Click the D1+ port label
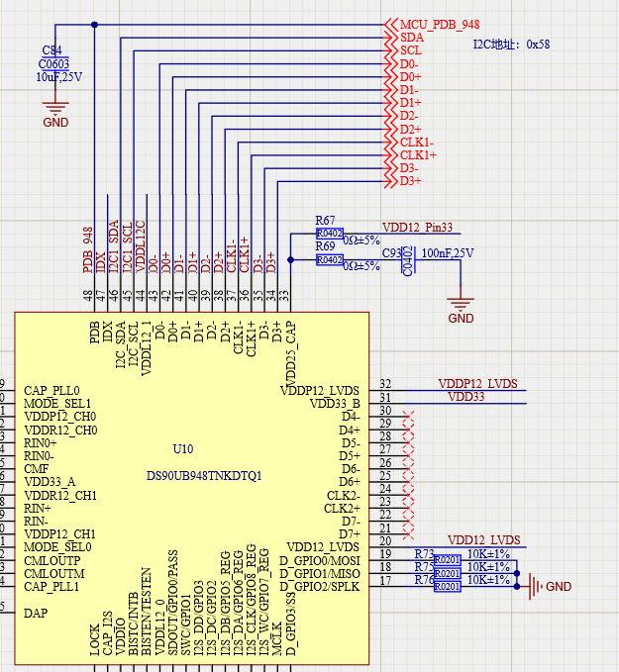The height and width of the screenshot is (672, 619). point(411,103)
